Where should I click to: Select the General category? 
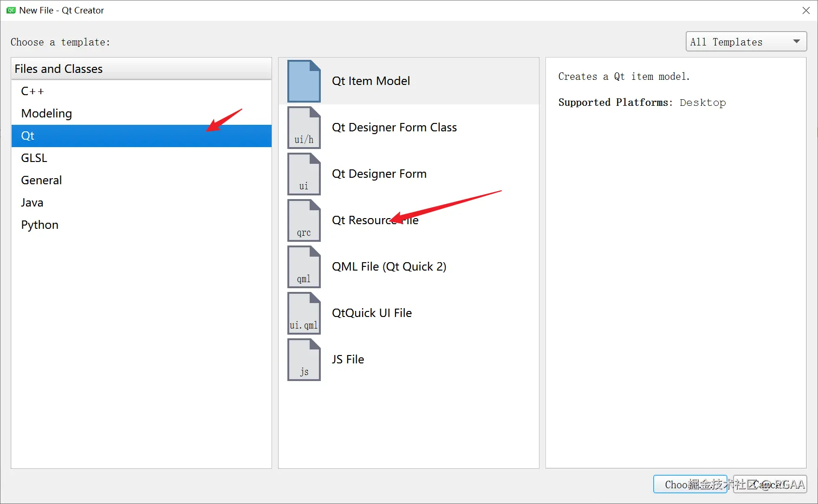coord(142,180)
